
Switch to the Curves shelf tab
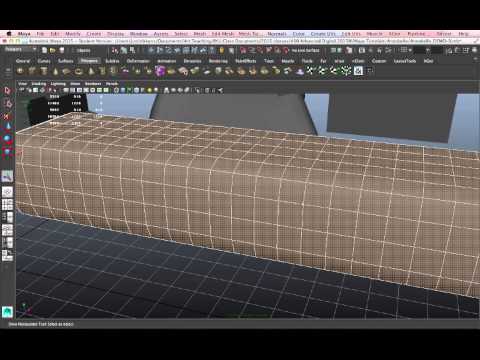coord(44,61)
